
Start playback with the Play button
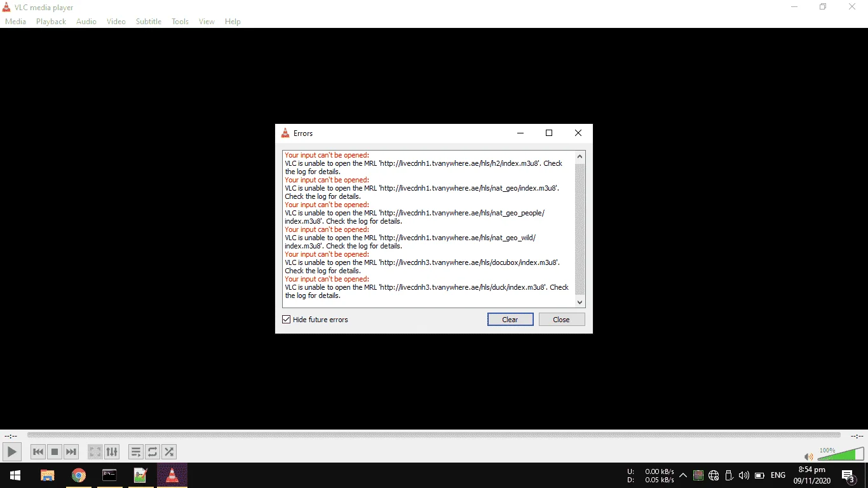click(11, 452)
